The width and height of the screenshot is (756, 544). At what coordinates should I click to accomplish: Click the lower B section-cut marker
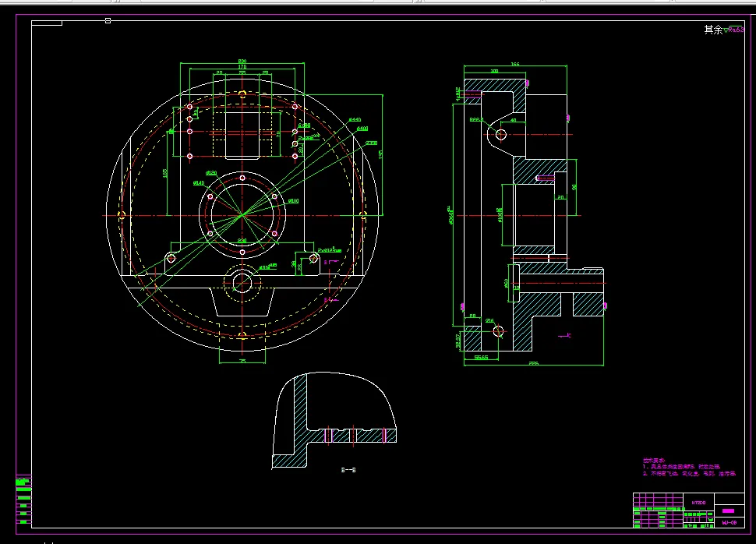tap(331, 300)
